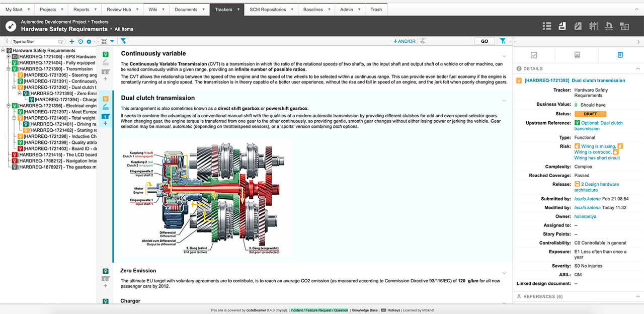Open the Wiring is missing risk link

(598, 146)
